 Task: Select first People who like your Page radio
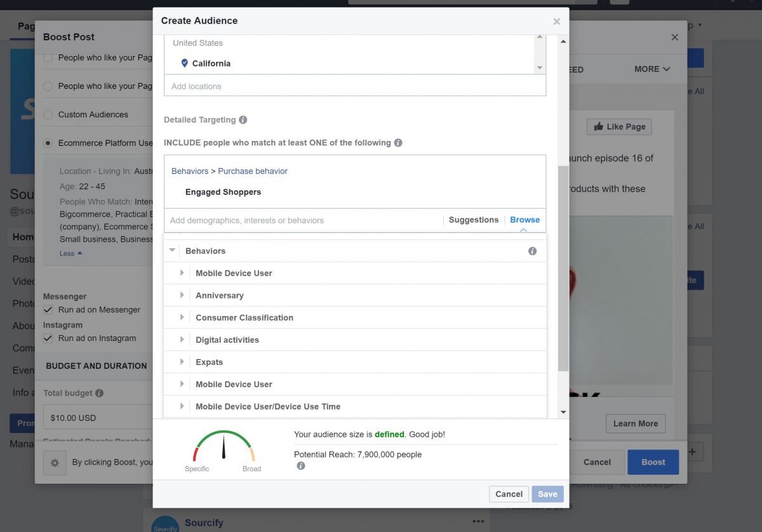coord(48,58)
